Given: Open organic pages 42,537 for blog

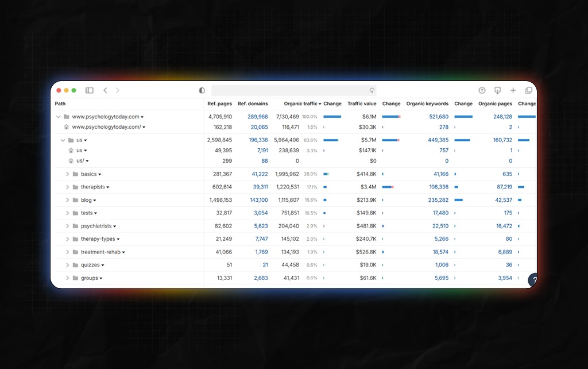Looking at the screenshot, I should 504,200.
